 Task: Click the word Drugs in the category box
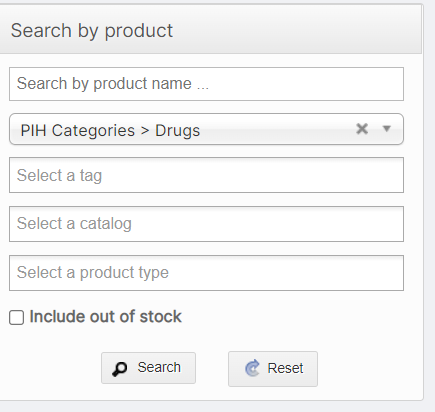coord(177,130)
